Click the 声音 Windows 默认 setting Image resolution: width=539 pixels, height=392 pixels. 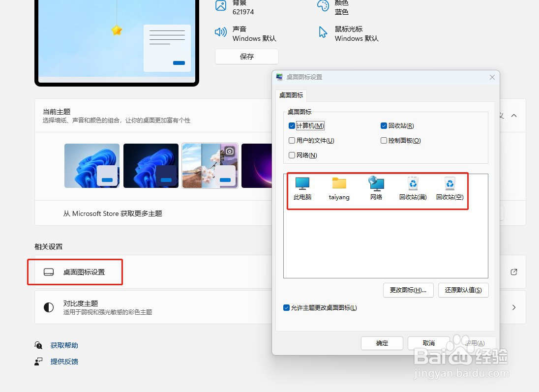point(245,34)
